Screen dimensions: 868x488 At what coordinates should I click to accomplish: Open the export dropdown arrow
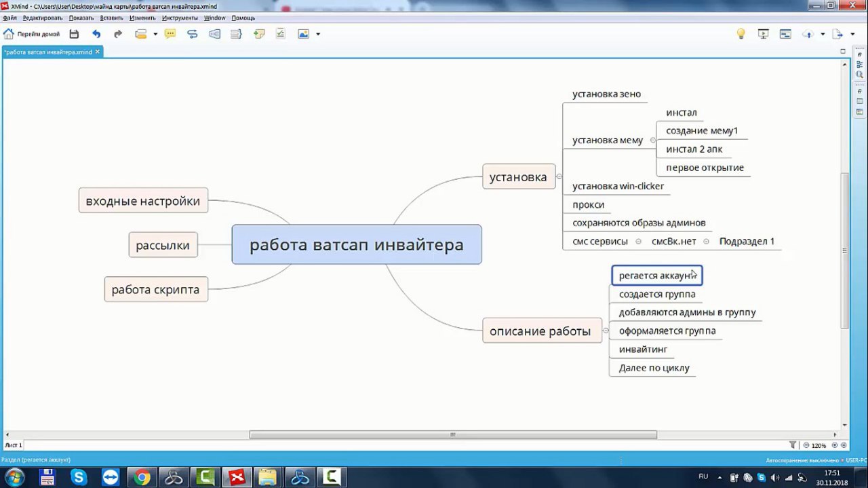[x=853, y=34]
